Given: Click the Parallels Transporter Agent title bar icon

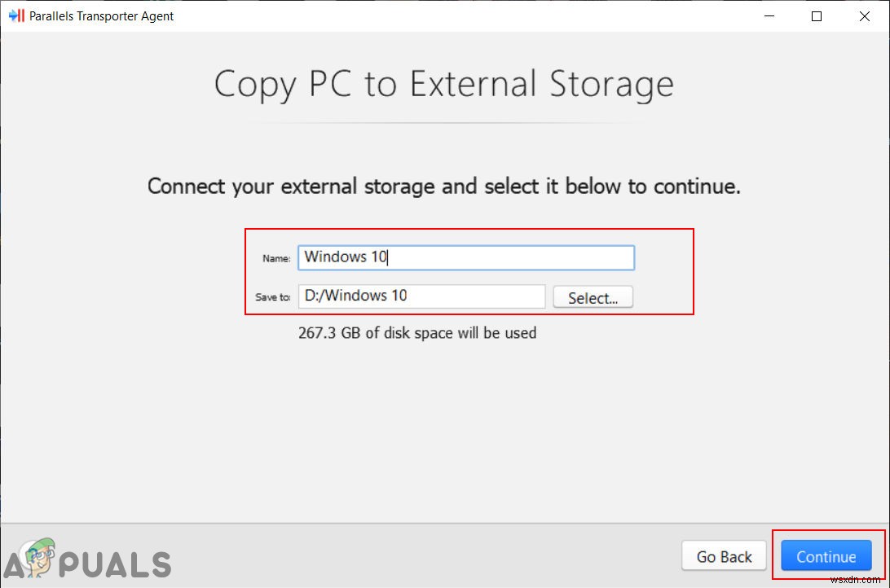Looking at the screenshot, I should pos(17,15).
